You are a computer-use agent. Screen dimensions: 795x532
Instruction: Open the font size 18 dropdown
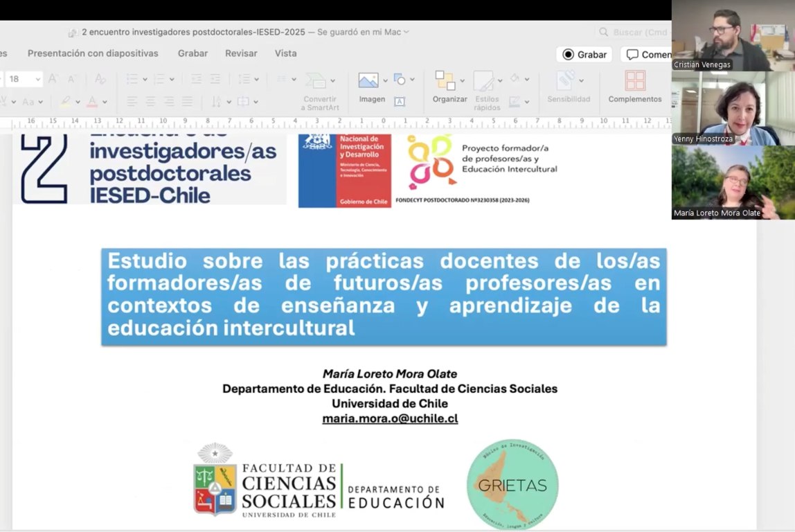tap(37, 80)
